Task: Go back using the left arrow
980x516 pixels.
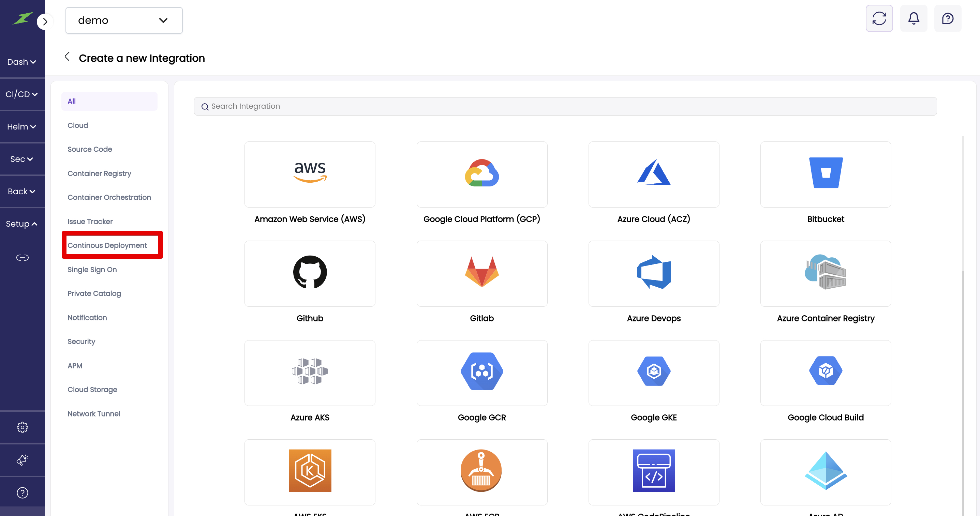Action: [x=67, y=57]
